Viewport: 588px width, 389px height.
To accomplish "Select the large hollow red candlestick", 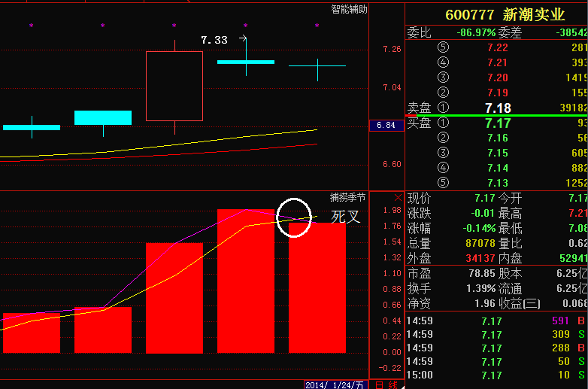I will pyautogui.click(x=174, y=86).
